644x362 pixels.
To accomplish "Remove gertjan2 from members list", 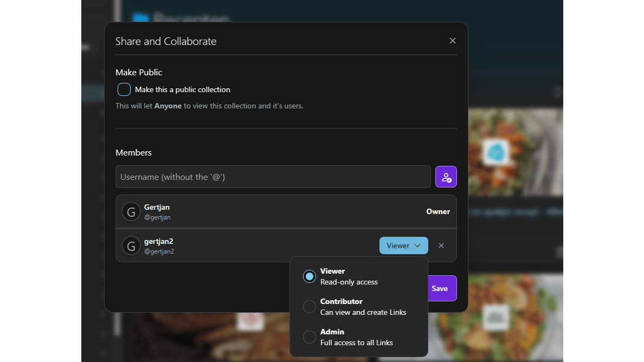I will 441,245.
